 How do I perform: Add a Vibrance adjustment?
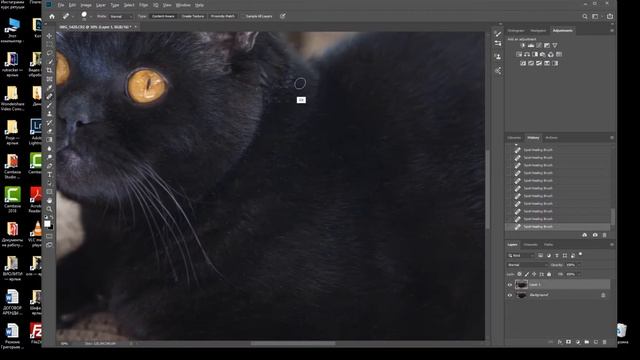coord(555,45)
